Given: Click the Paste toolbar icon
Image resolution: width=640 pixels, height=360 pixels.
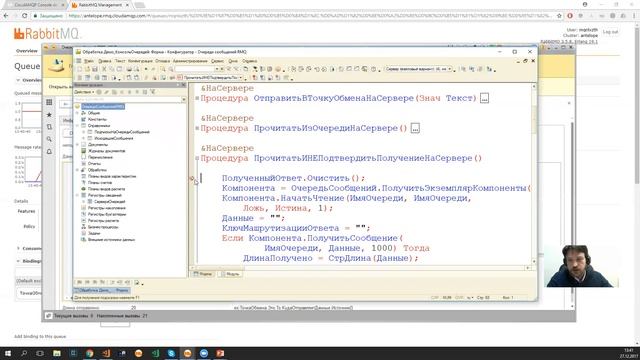Looking at the screenshot, I should [119, 69].
